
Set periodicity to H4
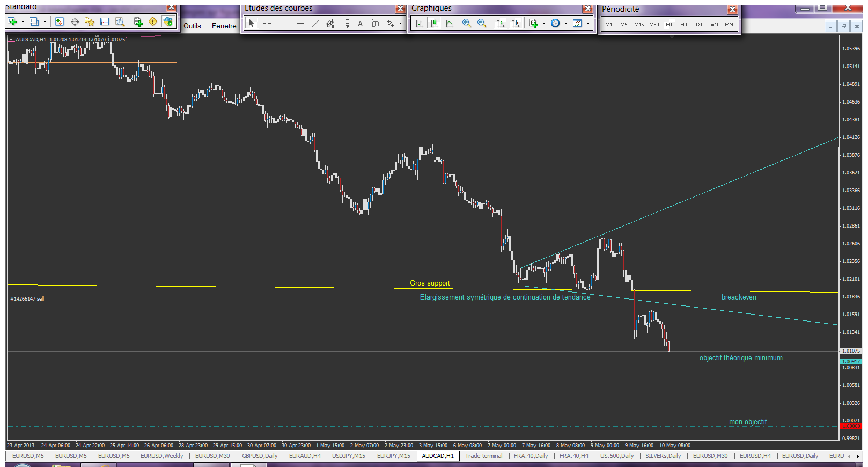click(683, 24)
